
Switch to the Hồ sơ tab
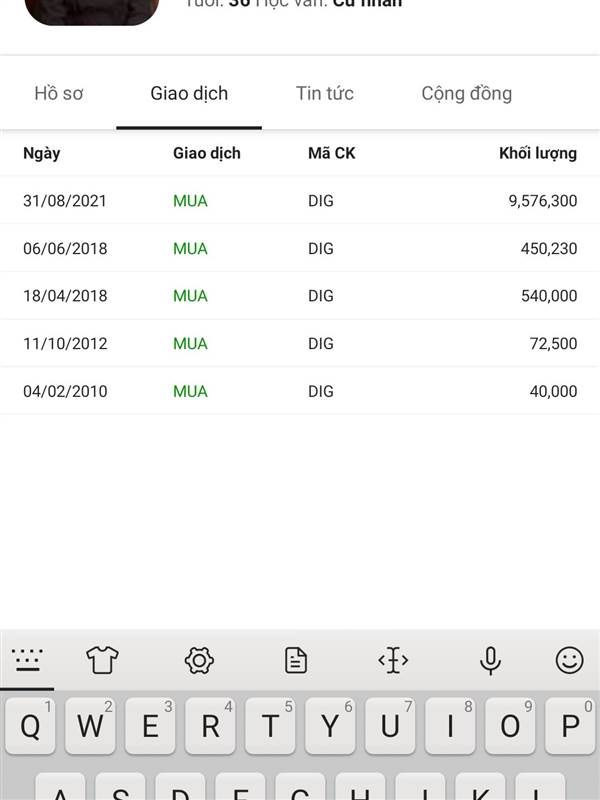point(59,93)
